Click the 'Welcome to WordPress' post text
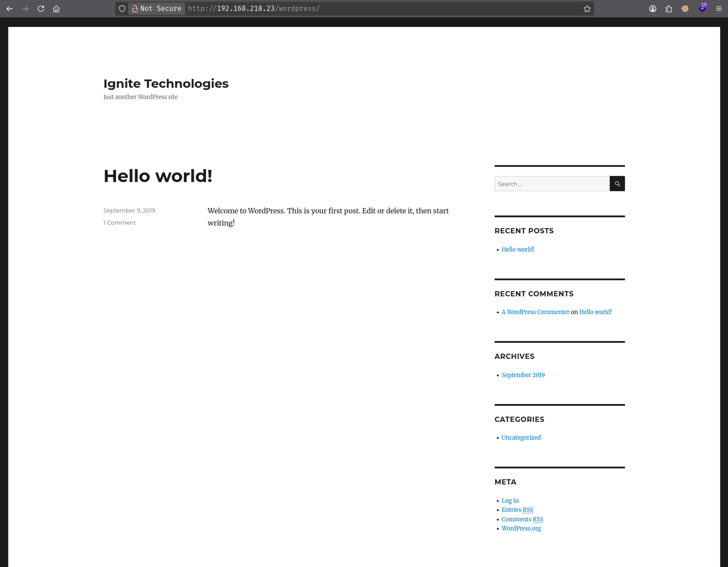The width and height of the screenshot is (728, 567). [x=328, y=217]
